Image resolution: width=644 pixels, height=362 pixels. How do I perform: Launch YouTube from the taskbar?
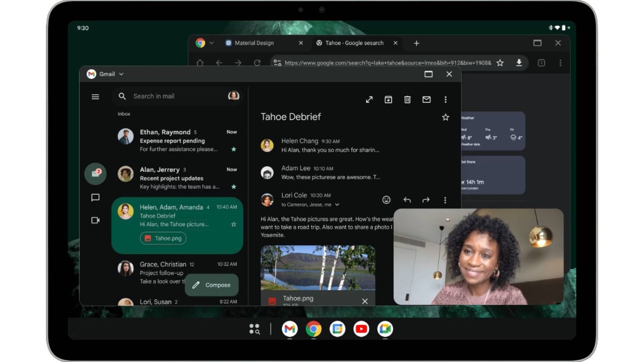361,329
